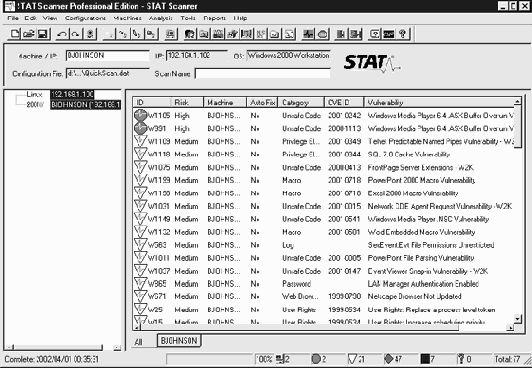Open the Analysis menu
This screenshot has height=368, width=532.
pos(160,18)
